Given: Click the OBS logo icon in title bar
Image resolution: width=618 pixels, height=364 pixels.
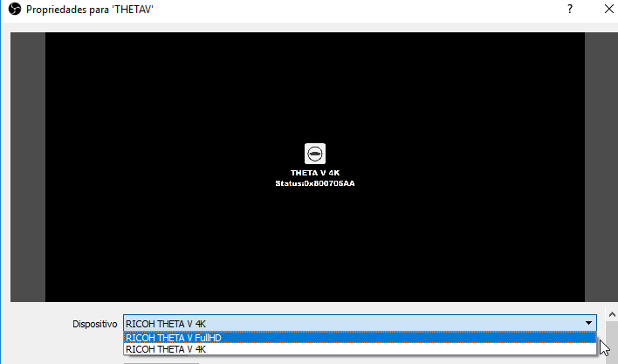Looking at the screenshot, I should pos(15,9).
